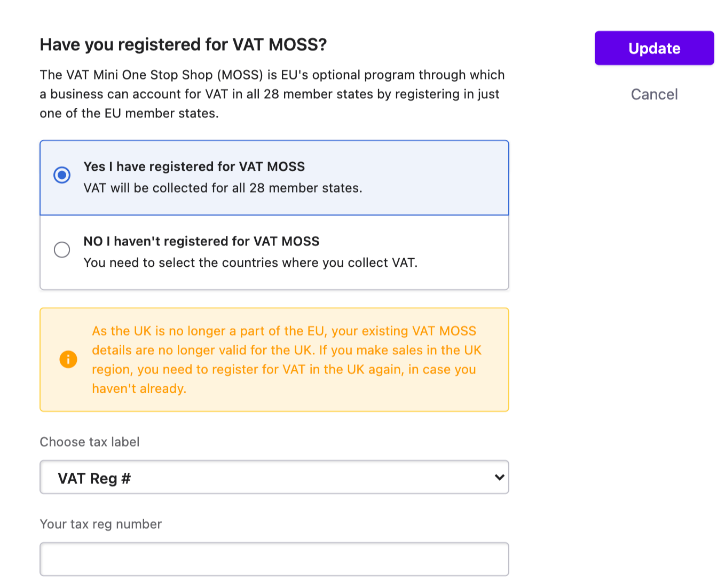Focus the tax reg number input field

[x=274, y=559]
